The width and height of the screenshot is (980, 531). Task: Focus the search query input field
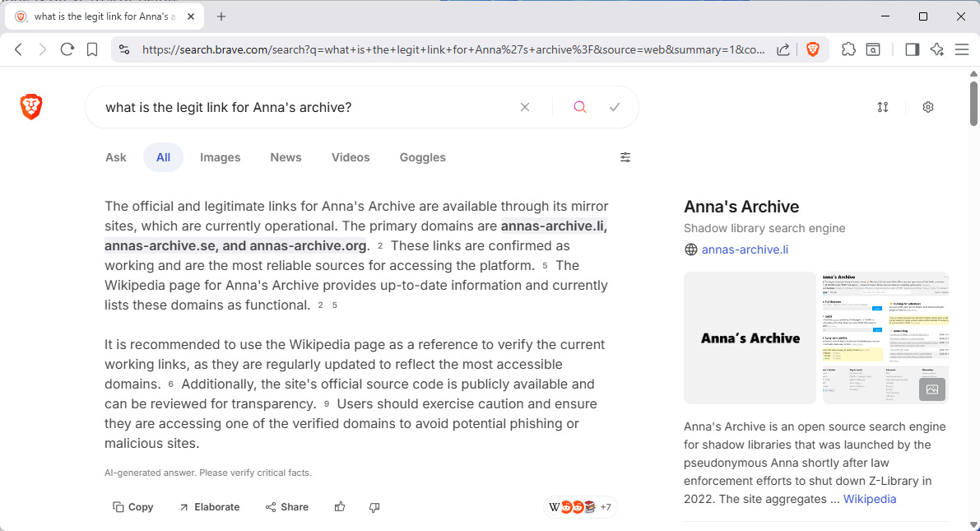coord(306,107)
